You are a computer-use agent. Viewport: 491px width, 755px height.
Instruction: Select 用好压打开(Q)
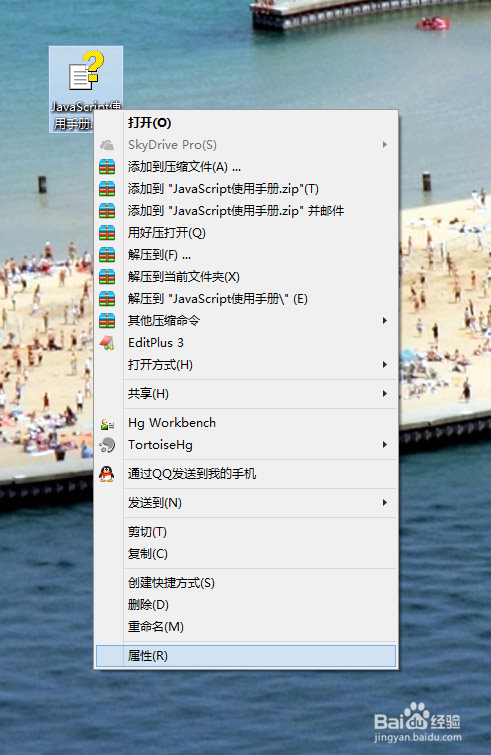coord(246,233)
